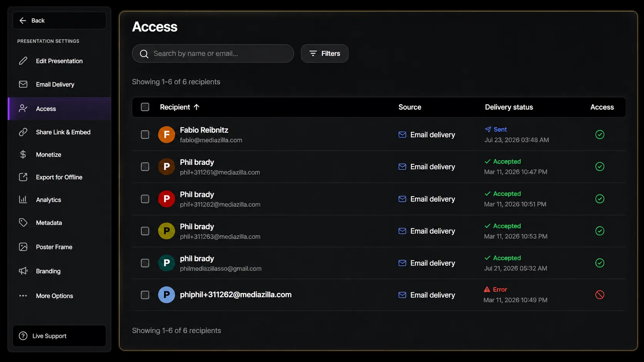The width and height of the screenshot is (644, 362).
Task: Click the magnifying glass search icon
Action: (144, 54)
